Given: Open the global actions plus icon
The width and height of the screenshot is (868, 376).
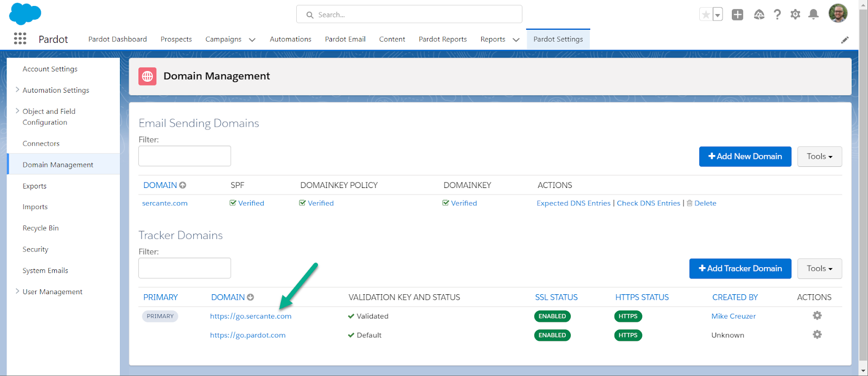Looking at the screenshot, I should 737,15.
